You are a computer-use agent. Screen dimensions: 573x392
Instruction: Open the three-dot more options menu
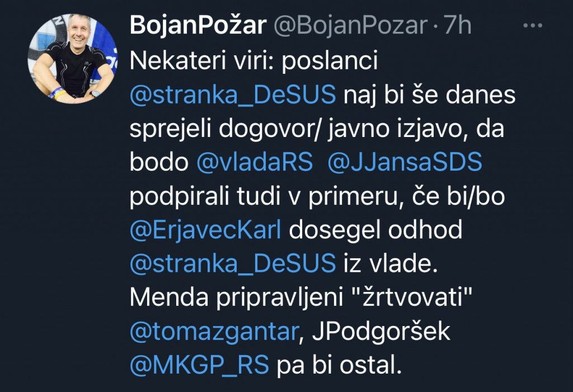coord(532,26)
